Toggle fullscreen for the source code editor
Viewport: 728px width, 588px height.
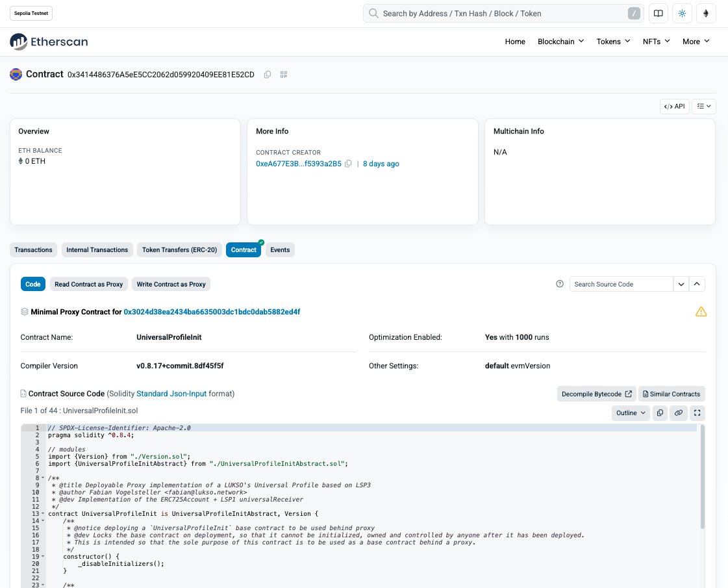pyautogui.click(x=697, y=413)
